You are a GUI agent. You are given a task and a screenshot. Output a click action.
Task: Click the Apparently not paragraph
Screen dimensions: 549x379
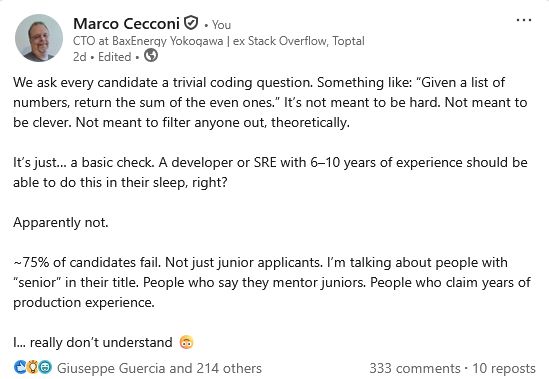(61, 223)
